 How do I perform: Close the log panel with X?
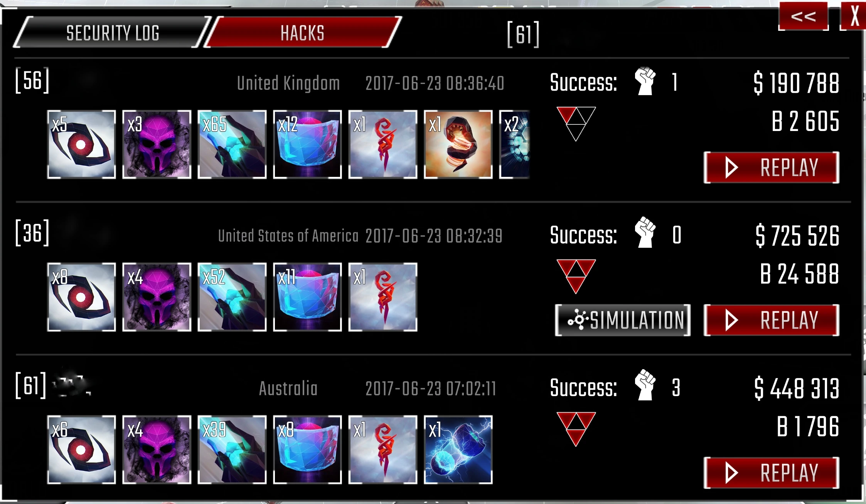(854, 16)
